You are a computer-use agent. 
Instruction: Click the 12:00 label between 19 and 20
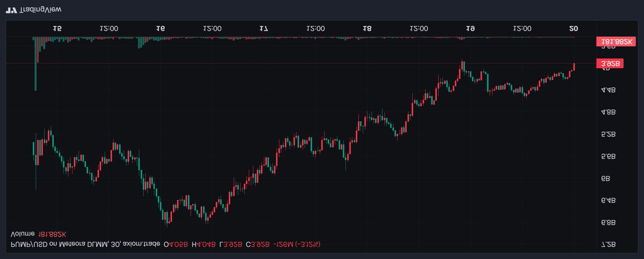pos(522,28)
